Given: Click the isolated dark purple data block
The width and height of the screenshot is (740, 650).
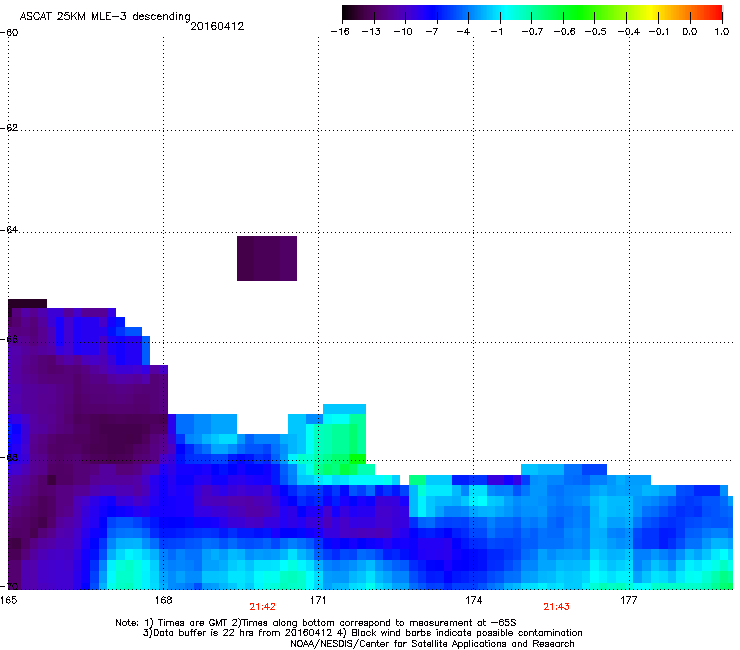Looking at the screenshot, I should click(267, 258).
